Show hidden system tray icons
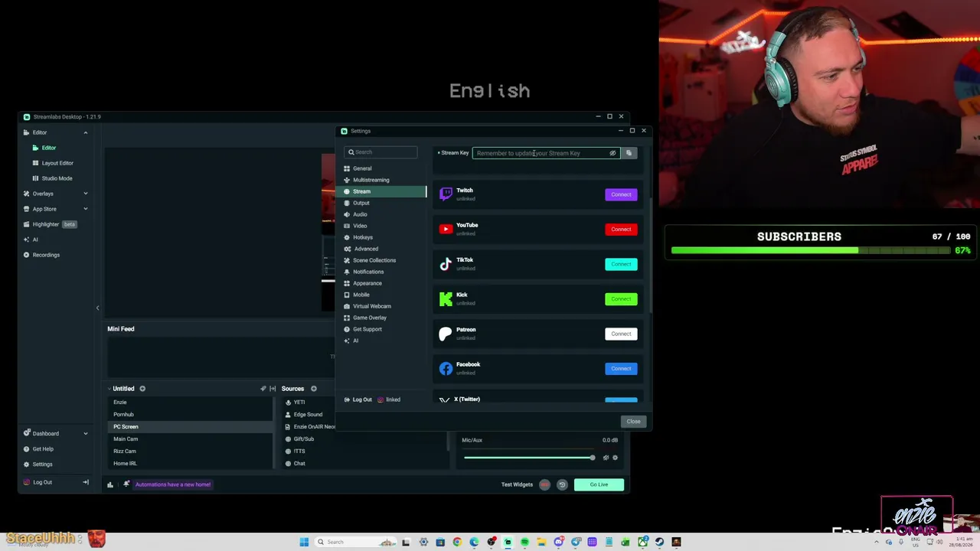 click(x=877, y=542)
